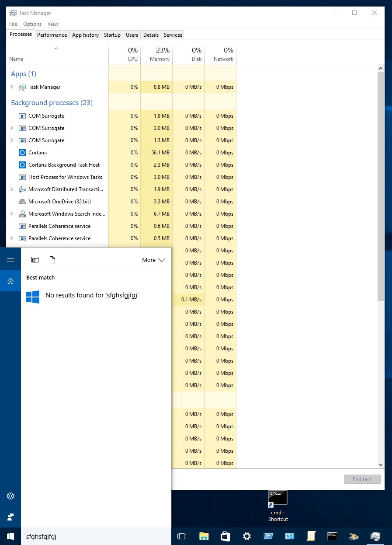Open the More filters dropdown
The width and height of the screenshot is (392, 545).
coord(153,260)
